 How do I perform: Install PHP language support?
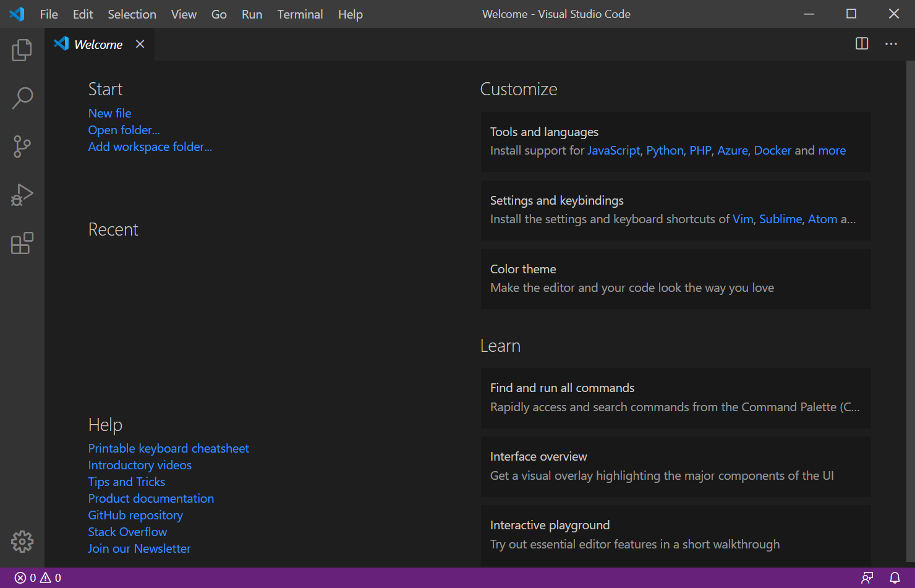(x=700, y=150)
